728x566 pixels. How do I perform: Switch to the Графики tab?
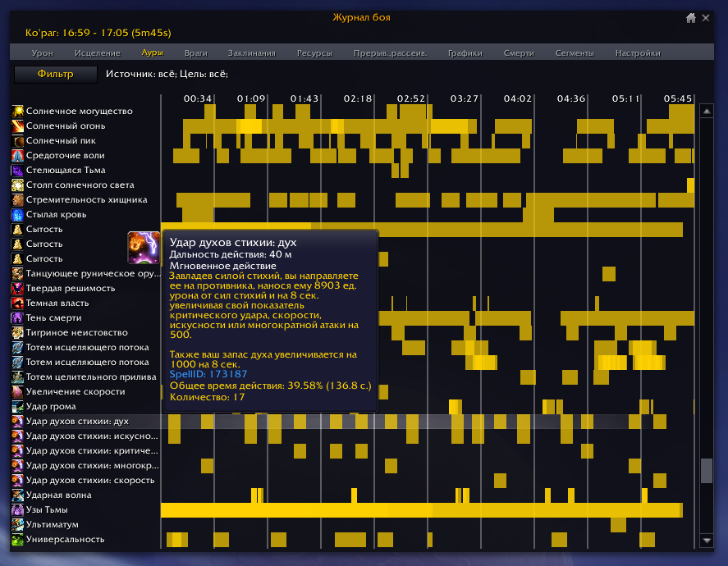click(x=465, y=53)
